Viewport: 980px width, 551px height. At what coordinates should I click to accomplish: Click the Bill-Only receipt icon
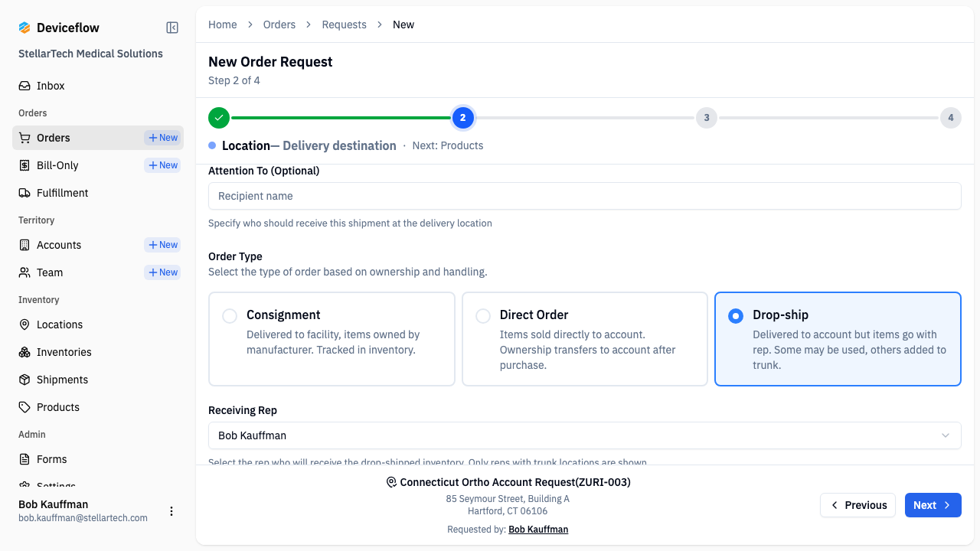click(x=24, y=165)
